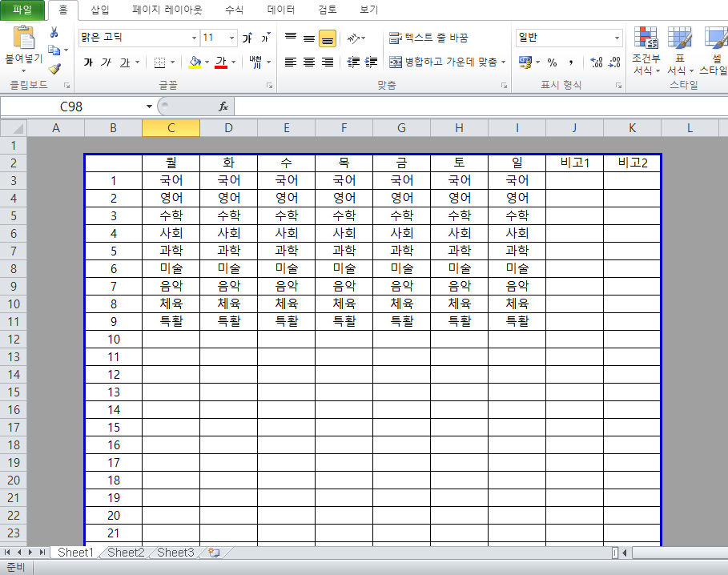Switch to 검토 tab

point(328,10)
